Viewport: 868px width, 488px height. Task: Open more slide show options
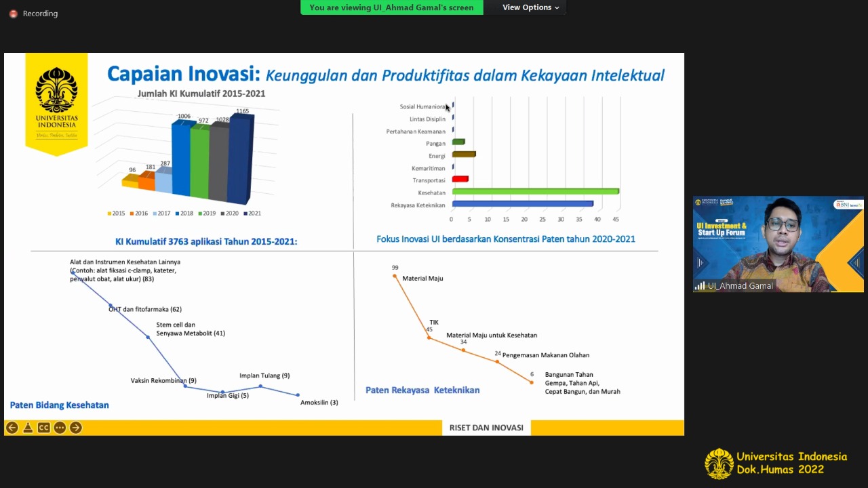60,428
